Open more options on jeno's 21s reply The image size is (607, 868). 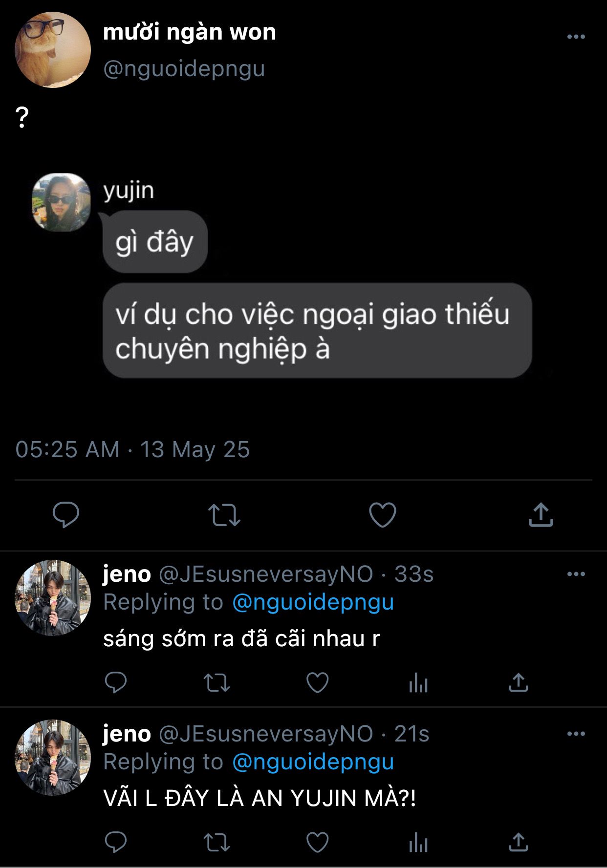576,734
